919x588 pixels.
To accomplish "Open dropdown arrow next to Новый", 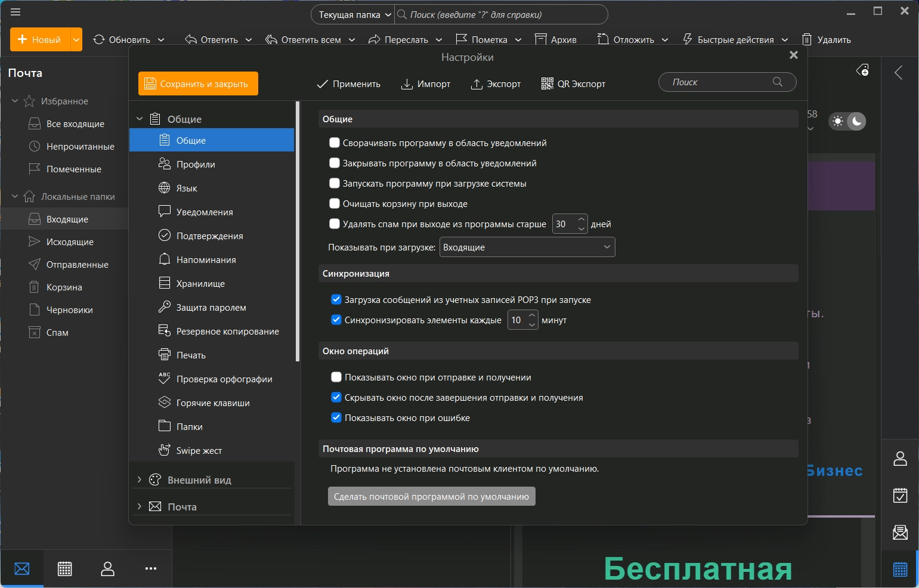I will 76,40.
